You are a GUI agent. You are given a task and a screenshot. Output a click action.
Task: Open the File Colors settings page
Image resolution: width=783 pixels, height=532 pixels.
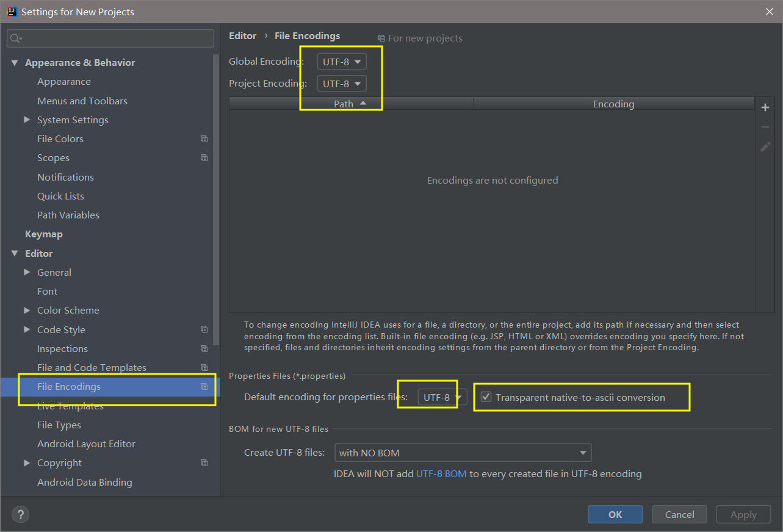(60, 139)
